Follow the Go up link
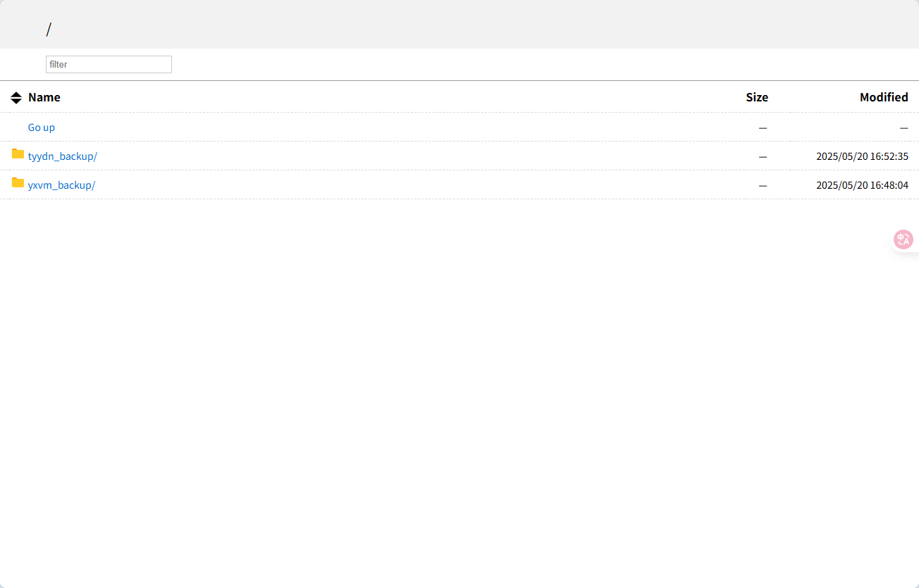This screenshot has height=588, width=919. (x=42, y=127)
